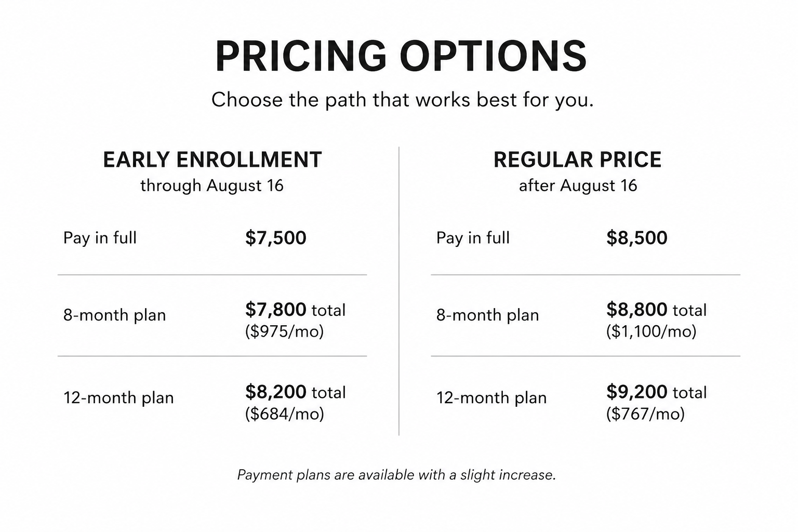This screenshot has width=798, height=532.
Task: Select the early enrollment $7,500 price
Action: 276,238
